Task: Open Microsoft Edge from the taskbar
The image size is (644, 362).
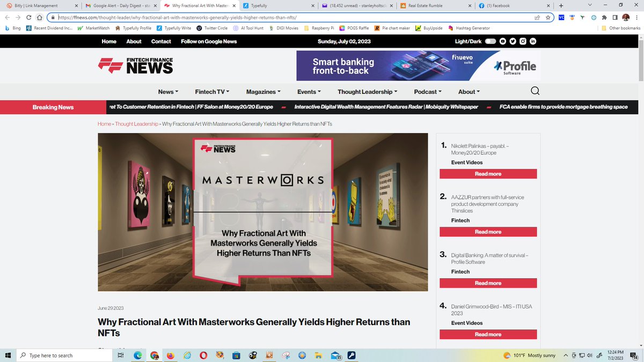Action: point(137,355)
